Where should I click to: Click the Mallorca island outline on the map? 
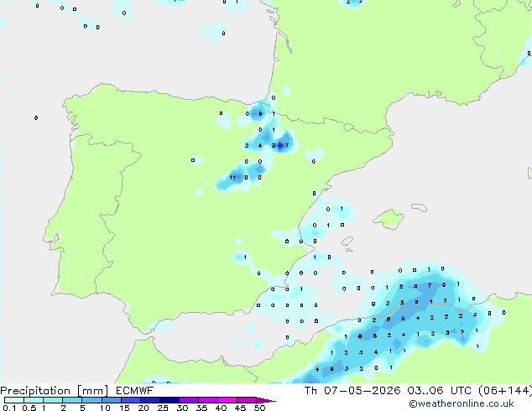point(389,219)
